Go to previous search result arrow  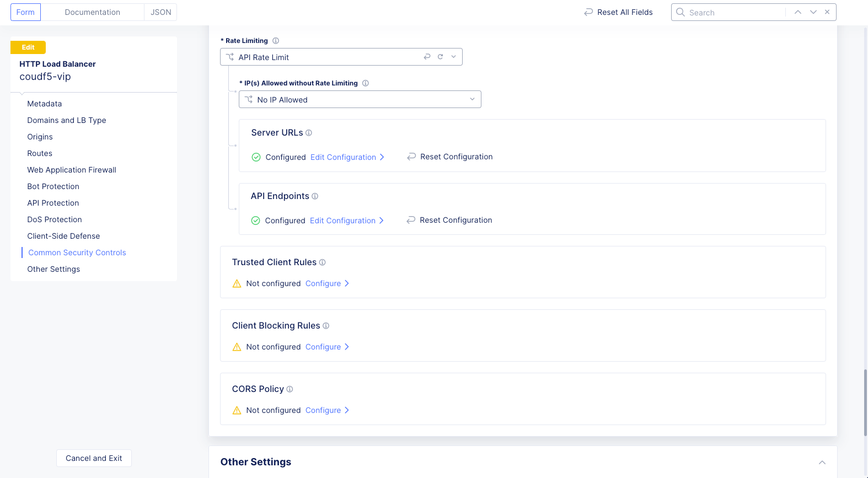click(x=798, y=12)
